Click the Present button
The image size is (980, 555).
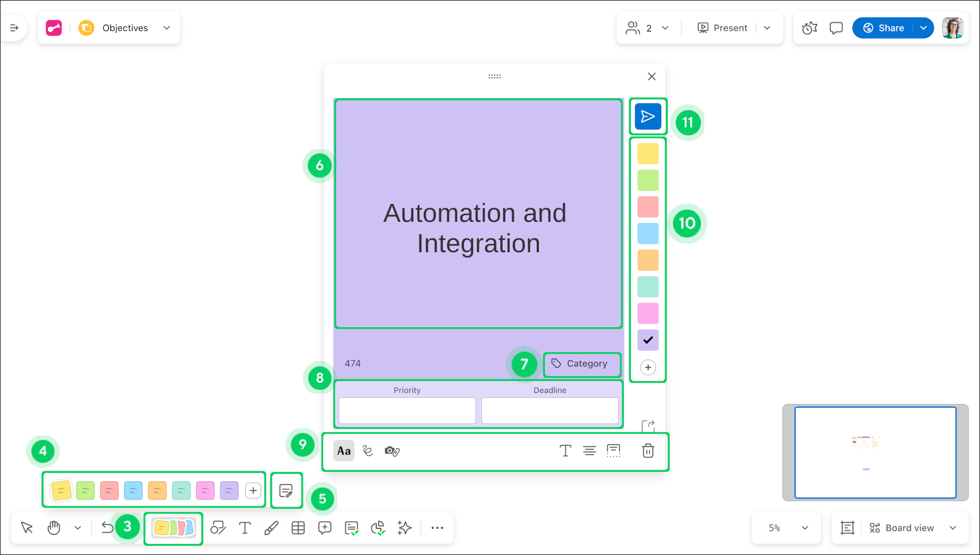[x=723, y=28]
